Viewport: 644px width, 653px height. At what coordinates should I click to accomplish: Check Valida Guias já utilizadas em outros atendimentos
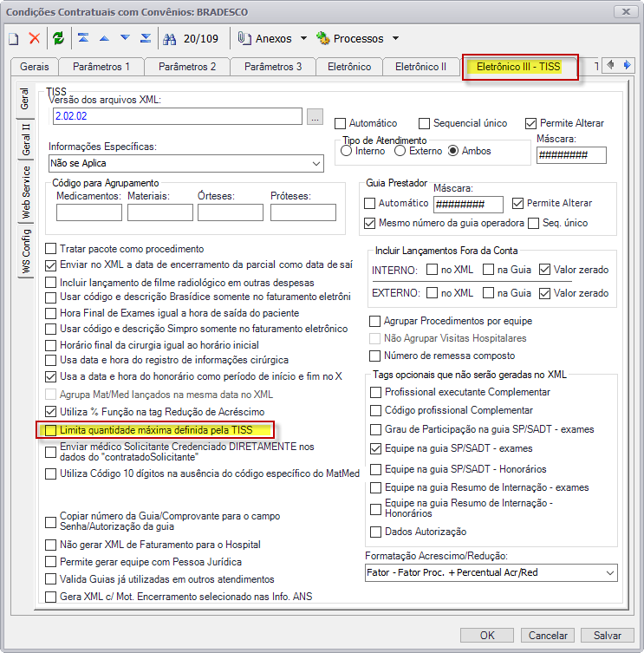(51, 579)
